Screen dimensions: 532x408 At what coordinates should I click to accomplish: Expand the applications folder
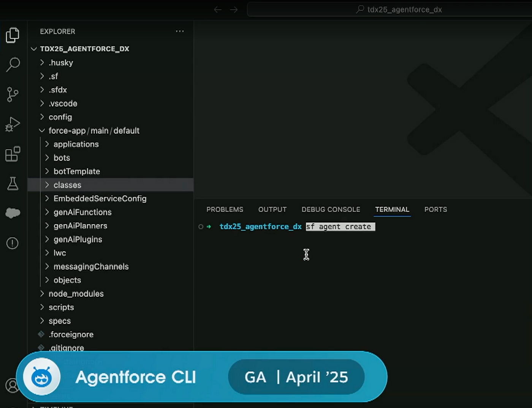click(x=47, y=144)
